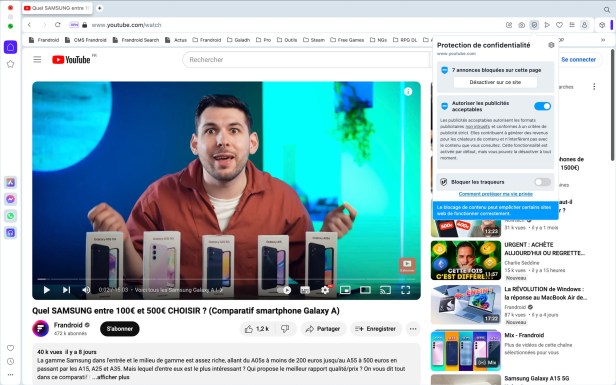Toggle the acceptable ads switch off

click(x=543, y=106)
